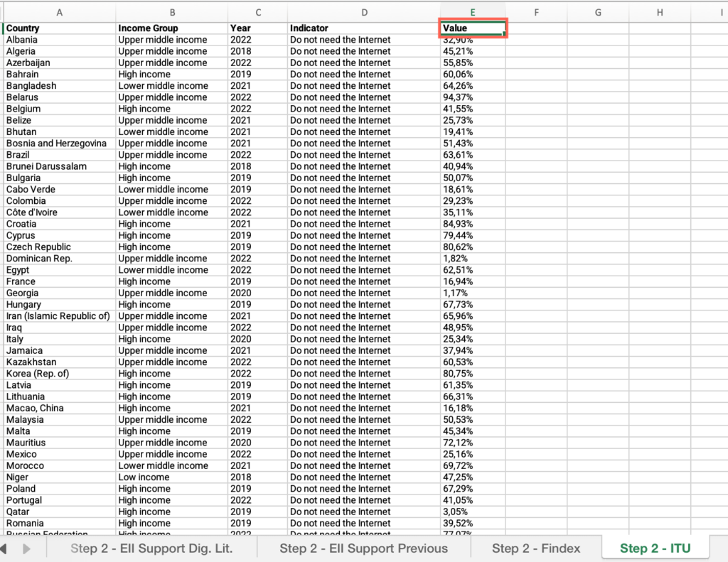This screenshot has width=728, height=562.
Task: Select the income group cell for Brazil
Action: click(172, 155)
